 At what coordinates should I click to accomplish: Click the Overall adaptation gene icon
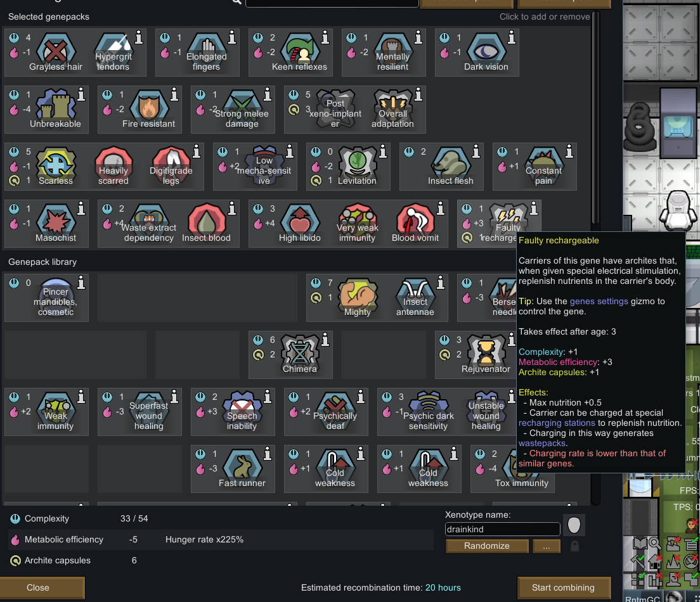393,110
